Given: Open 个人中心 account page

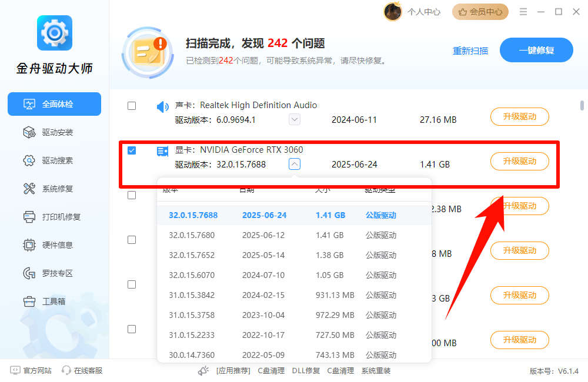Looking at the screenshot, I should pyautogui.click(x=424, y=12).
